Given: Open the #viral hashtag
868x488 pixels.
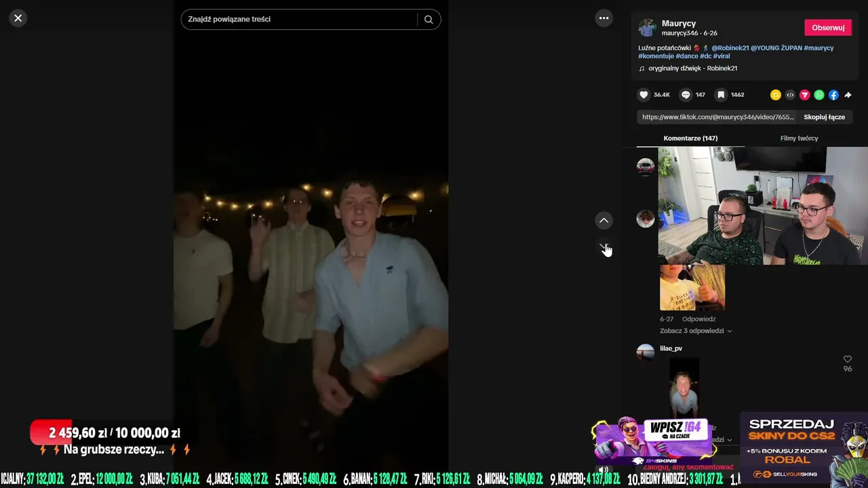Looking at the screenshot, I should [722, 56].
